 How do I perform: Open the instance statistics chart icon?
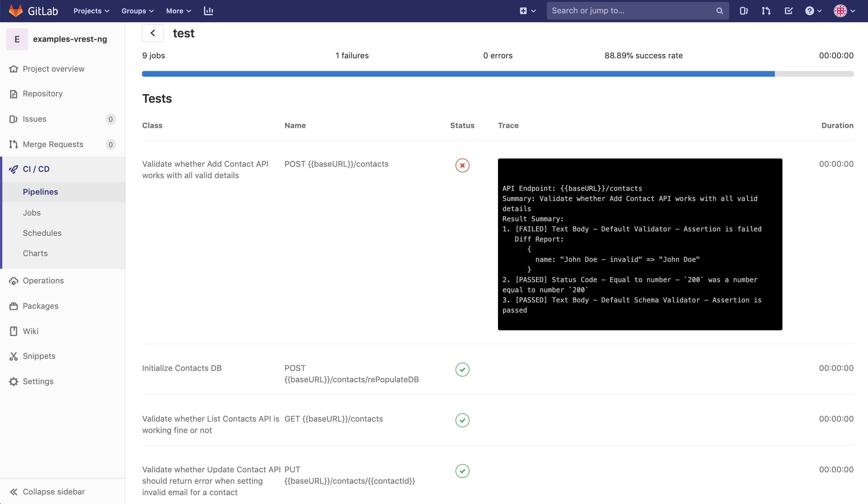(208, 11)
